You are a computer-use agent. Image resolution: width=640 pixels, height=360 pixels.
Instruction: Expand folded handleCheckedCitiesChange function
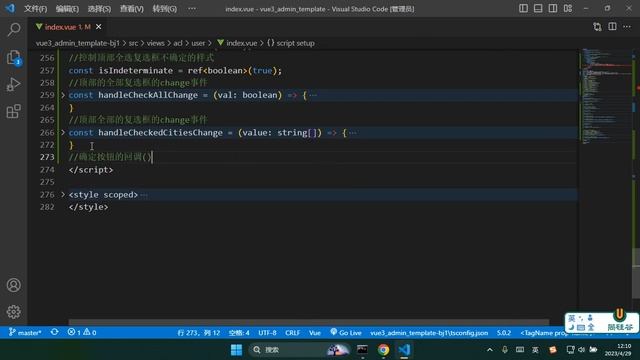(x=63, y=132)
